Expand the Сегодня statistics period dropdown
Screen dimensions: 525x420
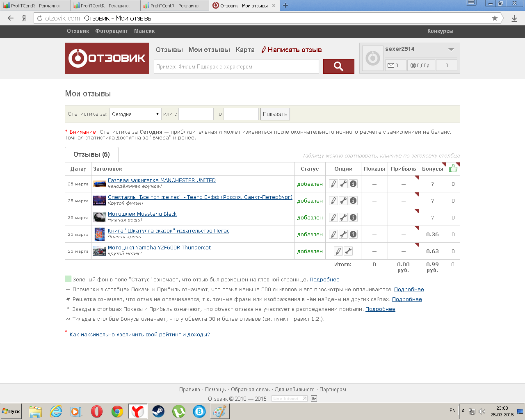pos(135,114)
